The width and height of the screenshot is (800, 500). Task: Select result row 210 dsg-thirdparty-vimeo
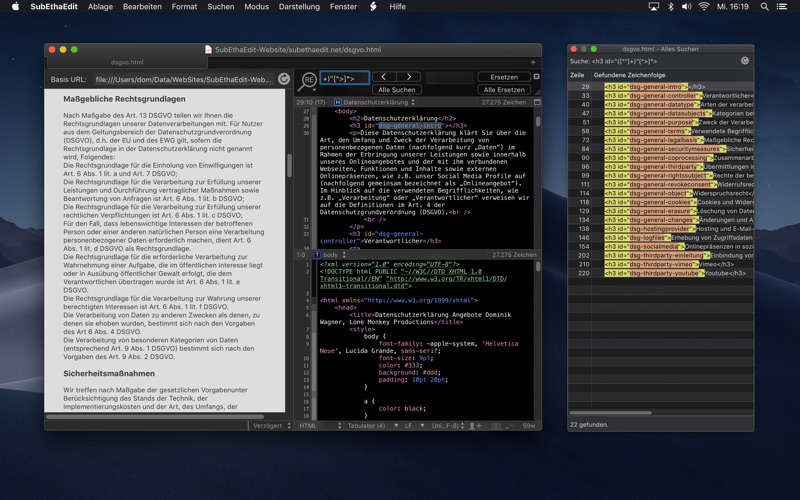tap(661, 264)
